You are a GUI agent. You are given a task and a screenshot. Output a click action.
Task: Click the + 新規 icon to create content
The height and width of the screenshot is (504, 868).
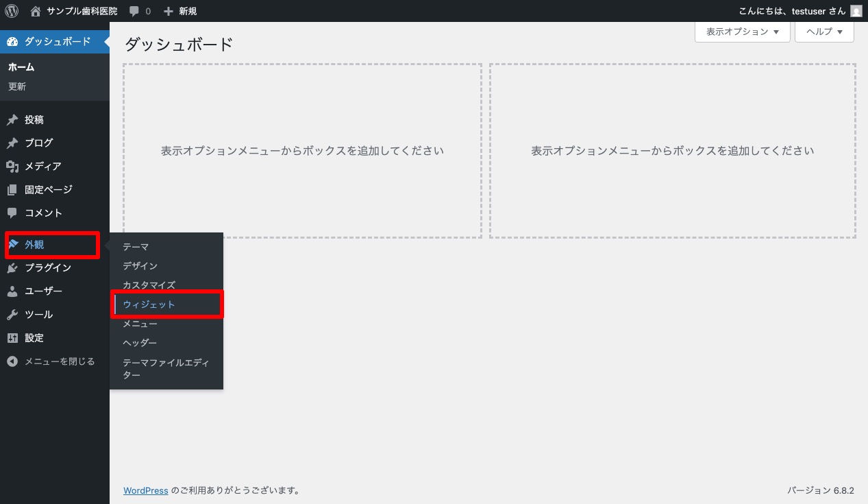(x=169, y=10)
